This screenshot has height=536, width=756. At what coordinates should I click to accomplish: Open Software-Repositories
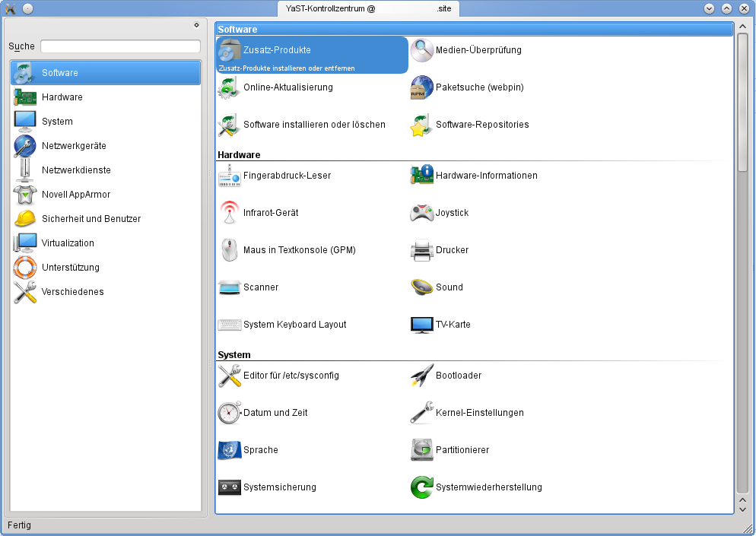point(469,125)
